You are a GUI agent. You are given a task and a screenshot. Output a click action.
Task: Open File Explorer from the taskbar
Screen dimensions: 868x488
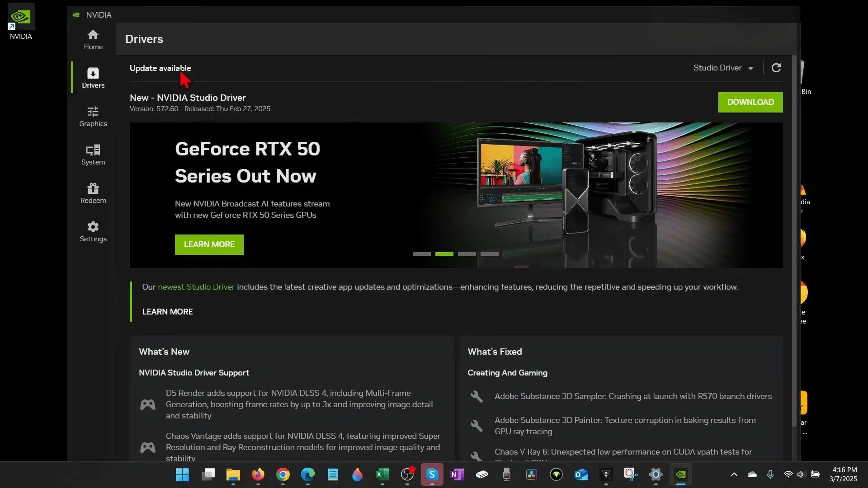click(233, 474)
